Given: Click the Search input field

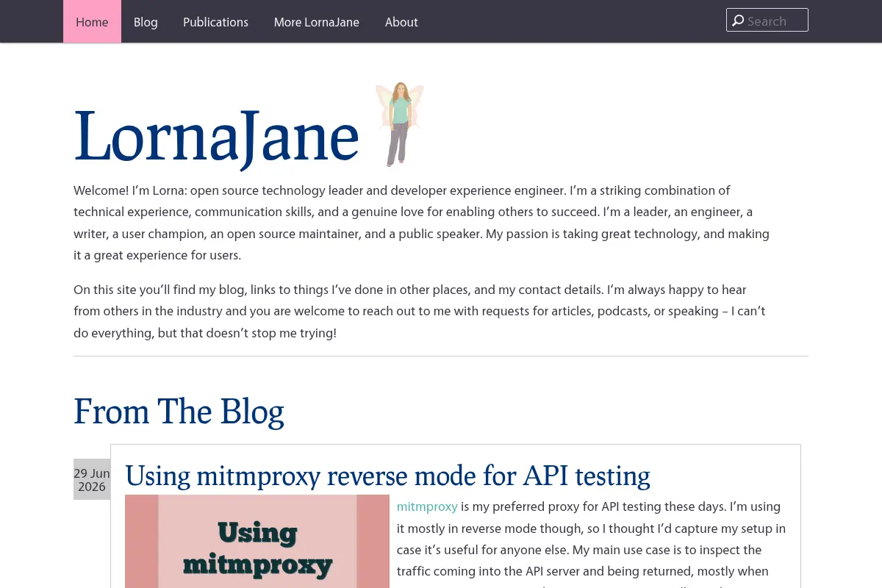Looking at the screenshot, I should tap(767, 20).
